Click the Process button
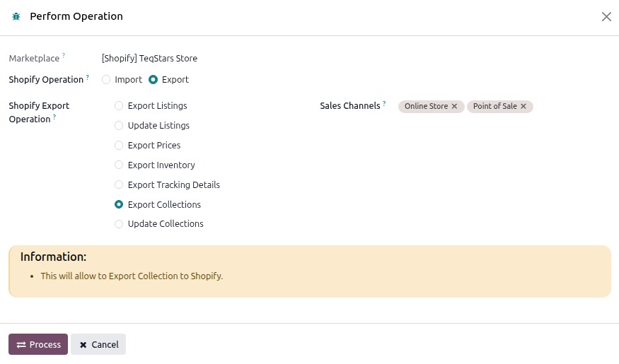Image resolution: width=619 pixels, height=364 pixels. coord(38,344)
